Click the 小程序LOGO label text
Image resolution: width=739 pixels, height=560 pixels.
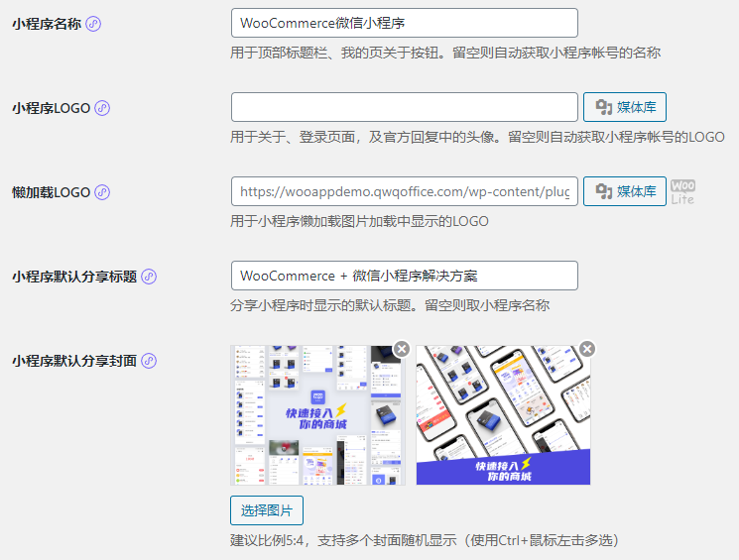[51, 108]
